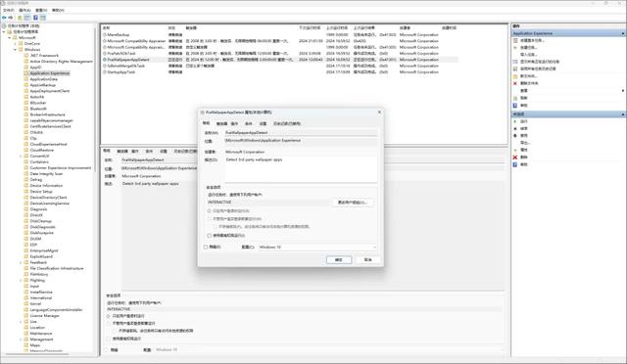The image size is (627, 364).
Task: Expand the Flighting tree node
Action: [x=21, y=280]
